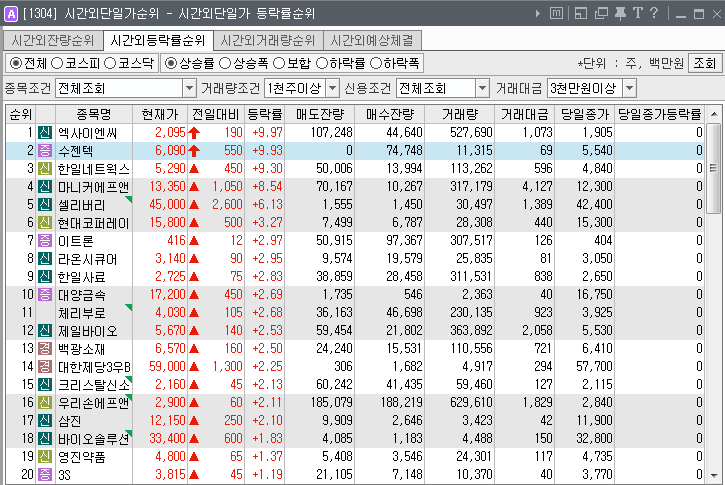Click the 증 badge next to 이트론
Screen dimensions: 725x485
(45, 240)
